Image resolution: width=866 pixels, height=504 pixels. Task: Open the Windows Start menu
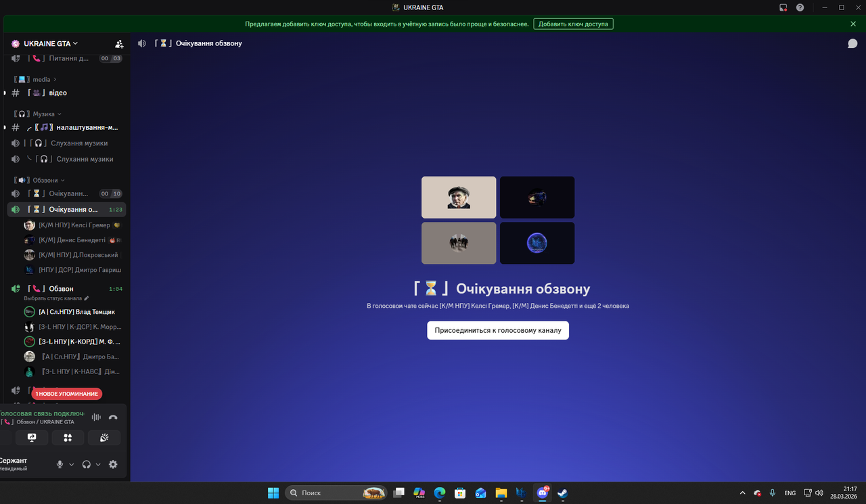(273, 492)
